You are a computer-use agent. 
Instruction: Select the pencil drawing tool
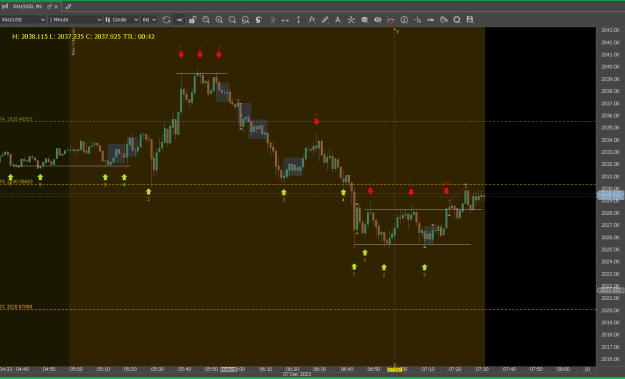coord(325,20)
